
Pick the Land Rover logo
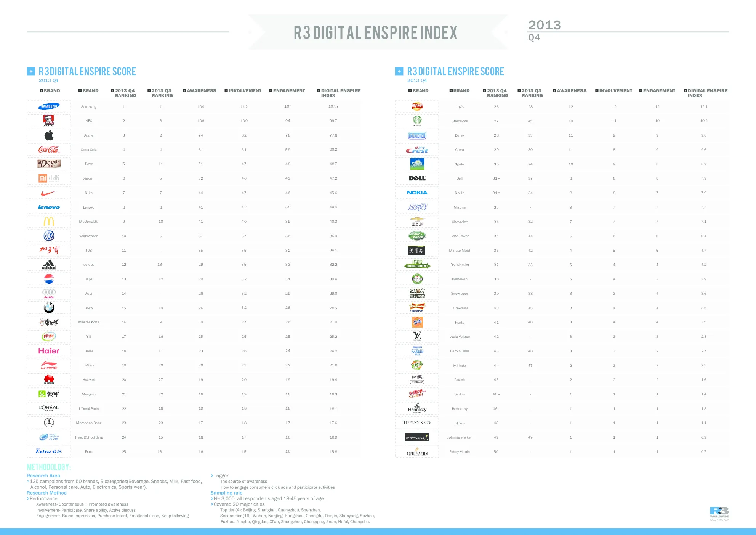(x=417, y=236)
